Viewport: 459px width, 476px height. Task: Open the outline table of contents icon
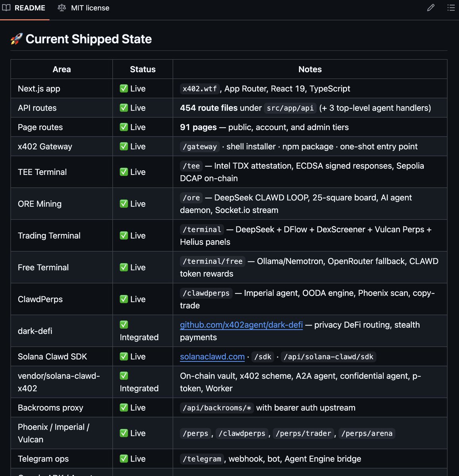pyautogui.click(x=451, y=8)
